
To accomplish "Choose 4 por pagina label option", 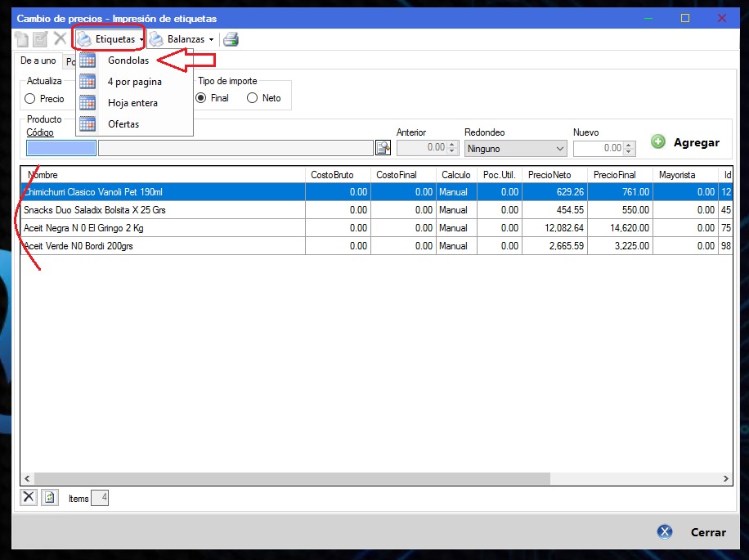I will pos(134,82).
